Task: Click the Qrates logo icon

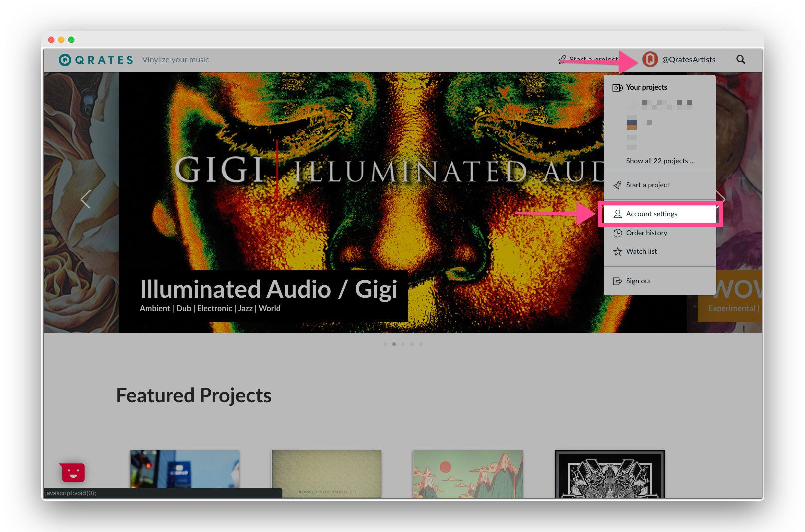Action: point(65,60)
